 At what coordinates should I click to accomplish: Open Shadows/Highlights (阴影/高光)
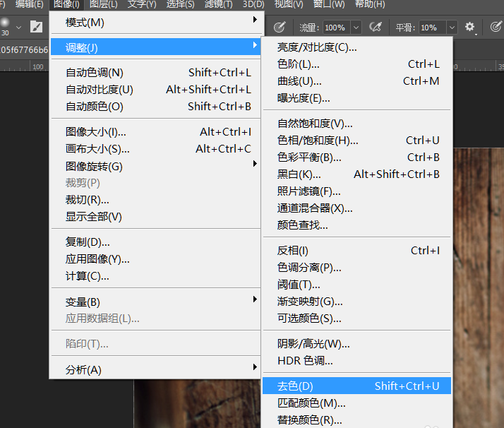356,344
